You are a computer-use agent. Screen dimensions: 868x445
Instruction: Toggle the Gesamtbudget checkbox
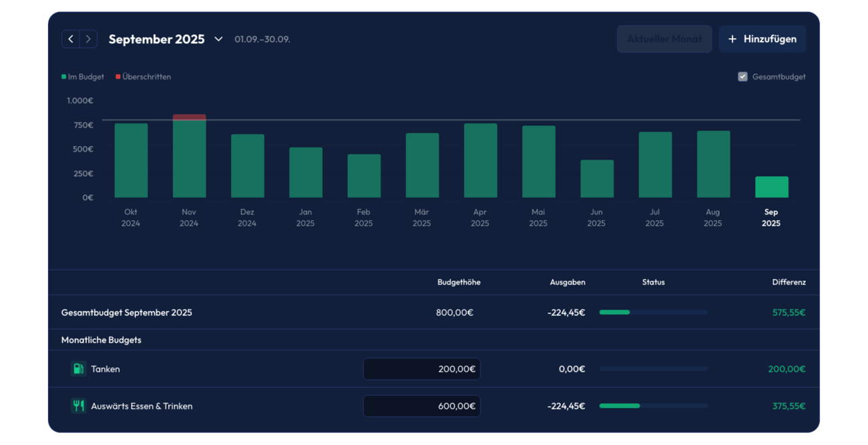click(x=742, y=77)
